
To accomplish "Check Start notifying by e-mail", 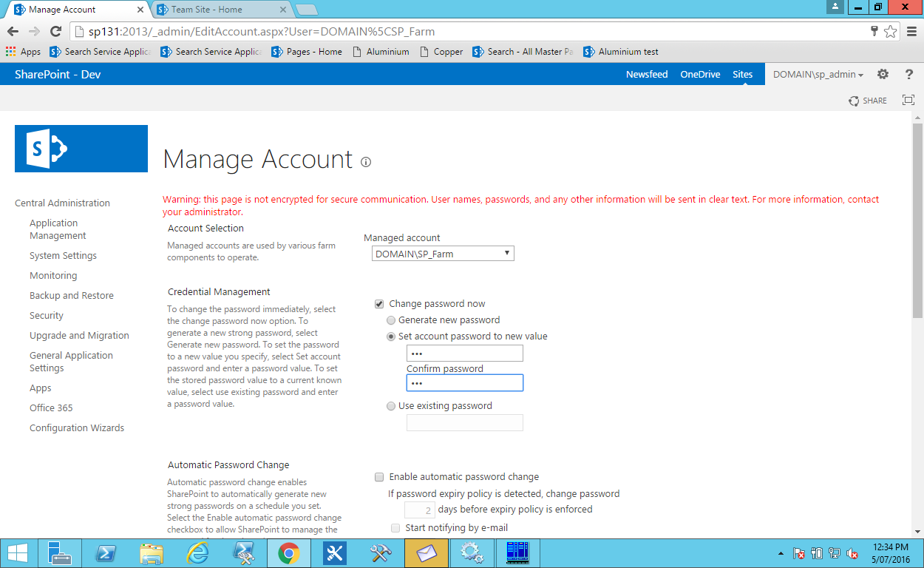I will (395, 528).
